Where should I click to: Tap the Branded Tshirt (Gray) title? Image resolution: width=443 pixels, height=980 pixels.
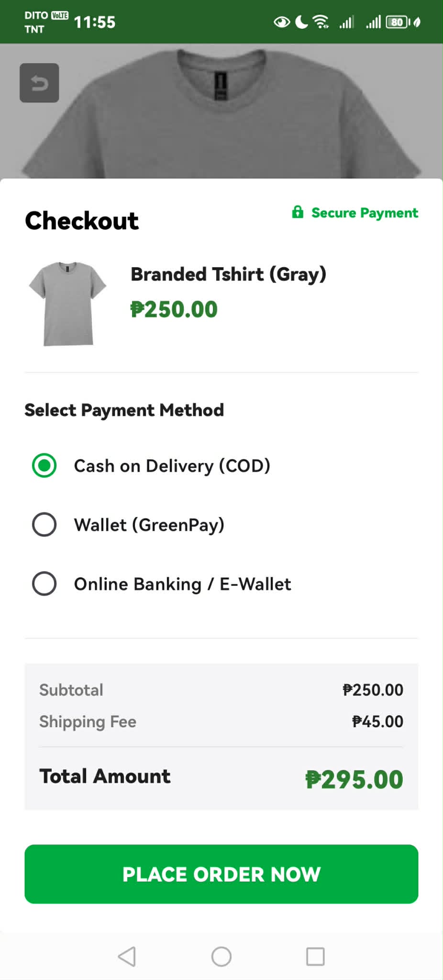[228, 275]
